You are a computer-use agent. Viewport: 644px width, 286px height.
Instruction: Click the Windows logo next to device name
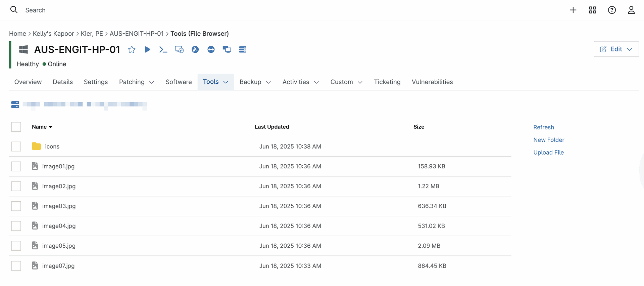[x=23, y=49]
